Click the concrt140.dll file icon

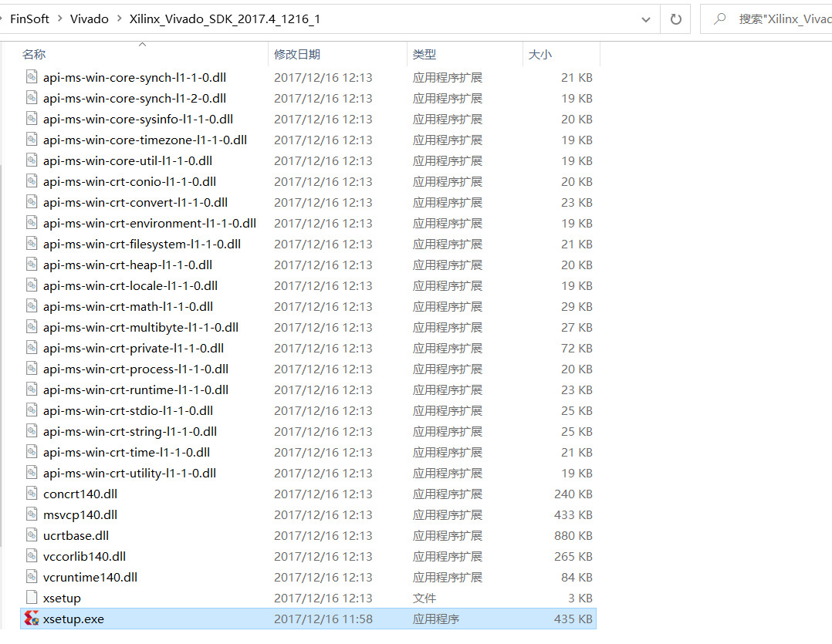[x=32, y=494]
